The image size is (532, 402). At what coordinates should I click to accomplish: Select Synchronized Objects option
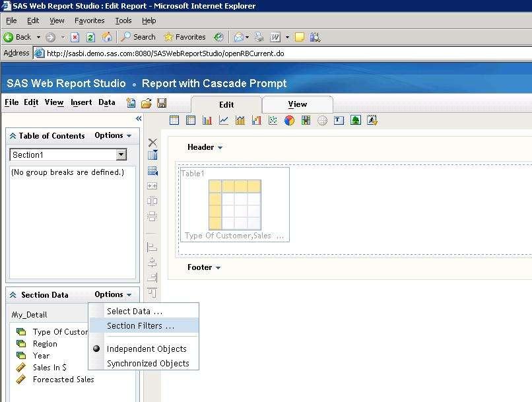(148, 363)
